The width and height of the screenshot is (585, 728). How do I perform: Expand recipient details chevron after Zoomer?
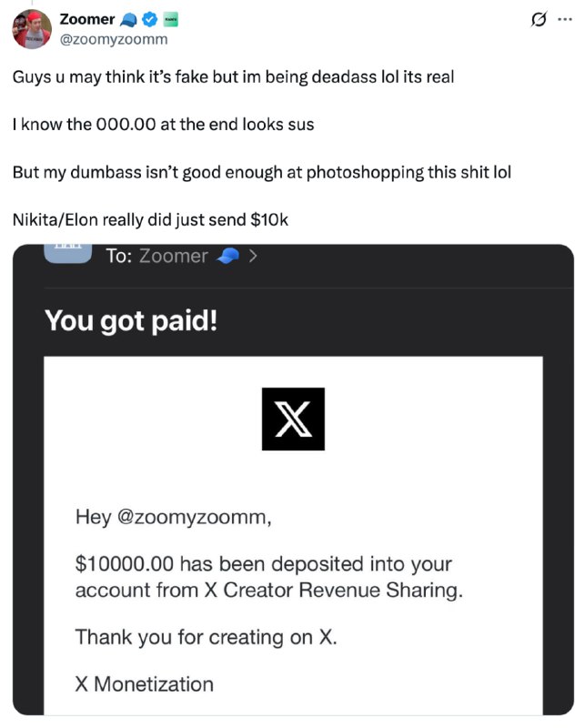click(x=253, y=257)
